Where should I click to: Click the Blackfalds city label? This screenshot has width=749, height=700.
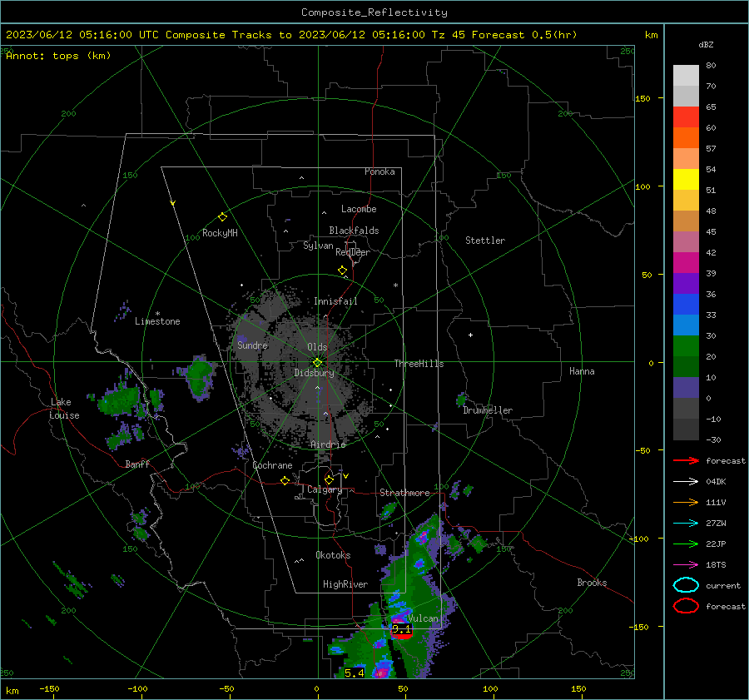pos(354,231)
